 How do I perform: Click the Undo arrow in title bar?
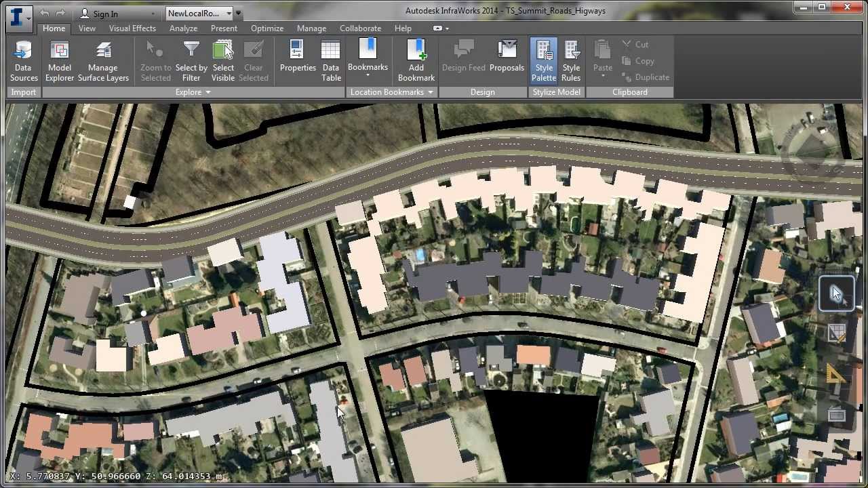[44, 13]
